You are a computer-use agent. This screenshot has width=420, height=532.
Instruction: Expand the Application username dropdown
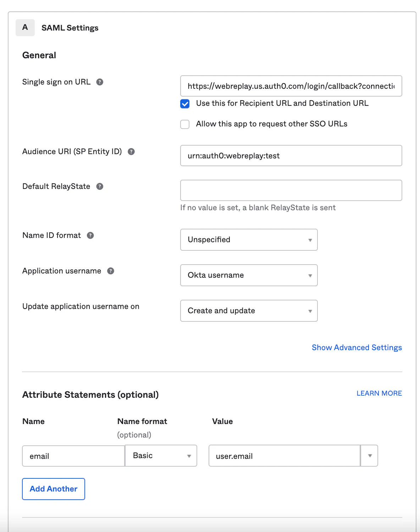pos(249,275)
